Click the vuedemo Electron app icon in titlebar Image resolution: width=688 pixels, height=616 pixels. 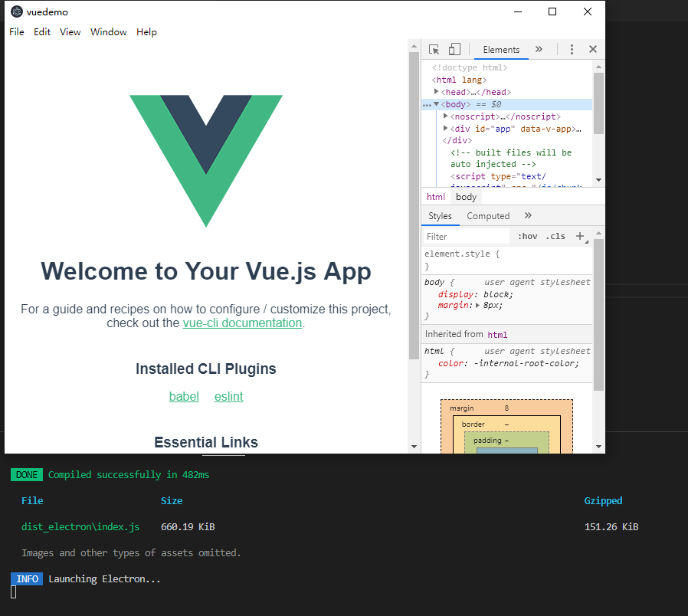(17, 11)
